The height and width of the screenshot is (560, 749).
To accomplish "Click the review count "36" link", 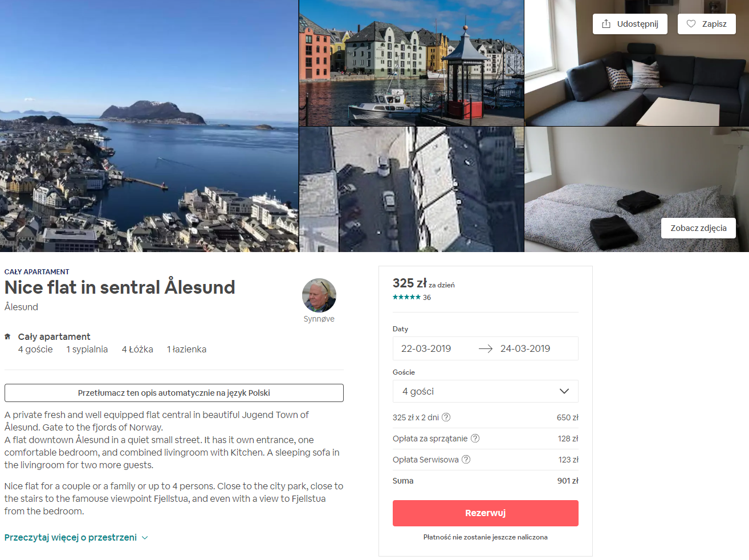I will [x=427, y=297].
